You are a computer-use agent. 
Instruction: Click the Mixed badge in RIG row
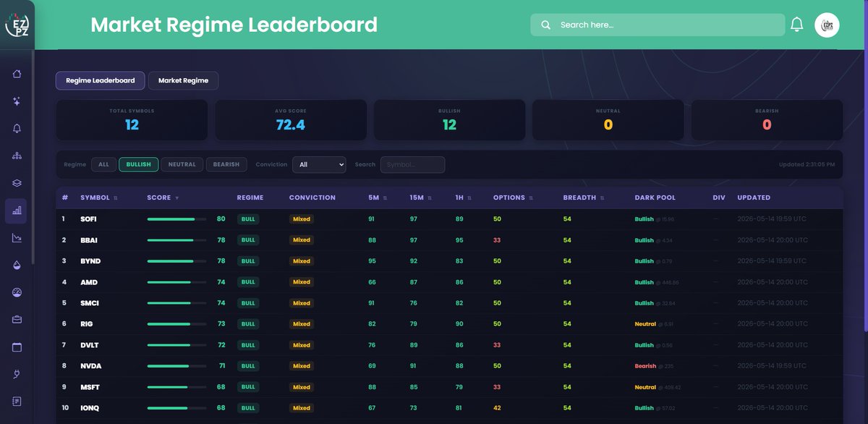coord(302,324)
